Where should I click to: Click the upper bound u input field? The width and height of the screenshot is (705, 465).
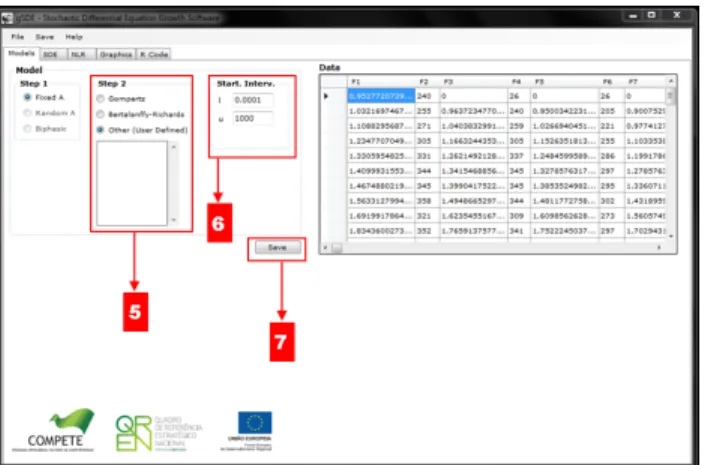click(253, 118)
